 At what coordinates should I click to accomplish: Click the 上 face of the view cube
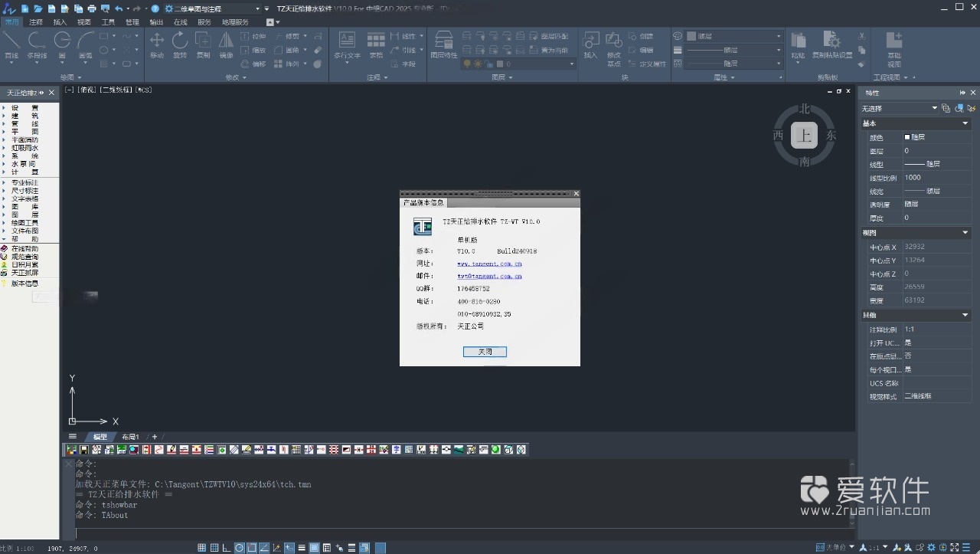pos(804,136)
